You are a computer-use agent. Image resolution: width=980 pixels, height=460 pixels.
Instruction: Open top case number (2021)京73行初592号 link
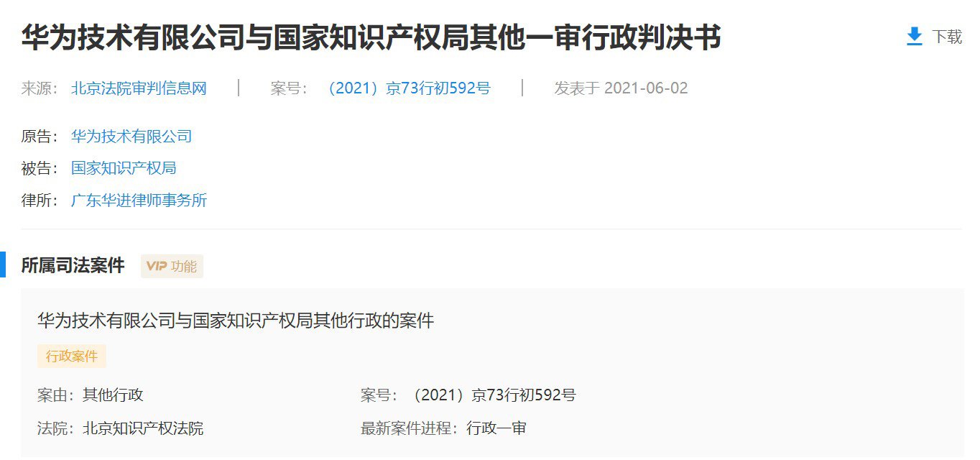[407, 88]
